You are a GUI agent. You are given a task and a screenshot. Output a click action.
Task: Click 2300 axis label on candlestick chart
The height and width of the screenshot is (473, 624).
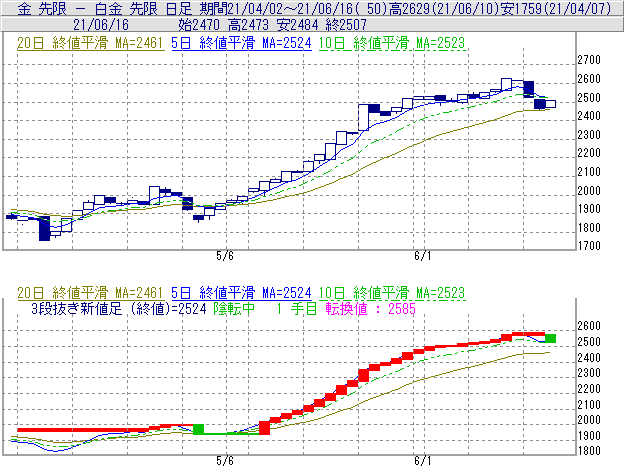tap(589, 134)
